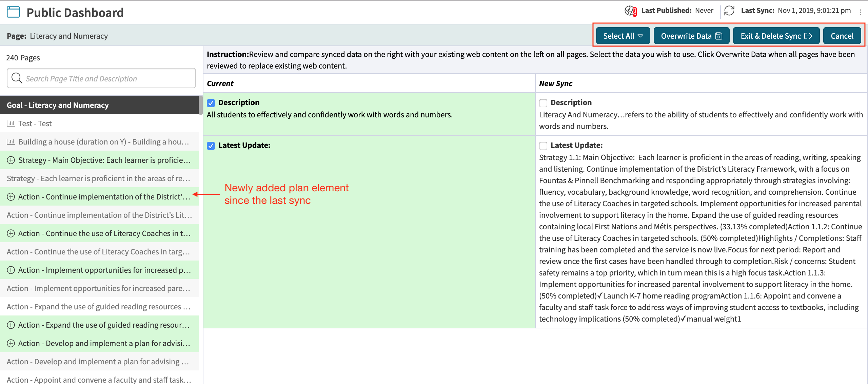Open the Select All dropdown

(623, 36)
